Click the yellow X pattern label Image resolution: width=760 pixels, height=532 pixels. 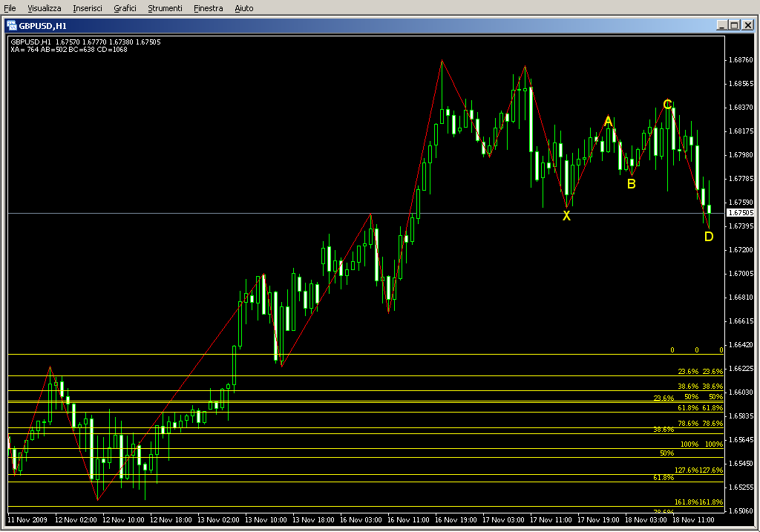tap(566, 216)
